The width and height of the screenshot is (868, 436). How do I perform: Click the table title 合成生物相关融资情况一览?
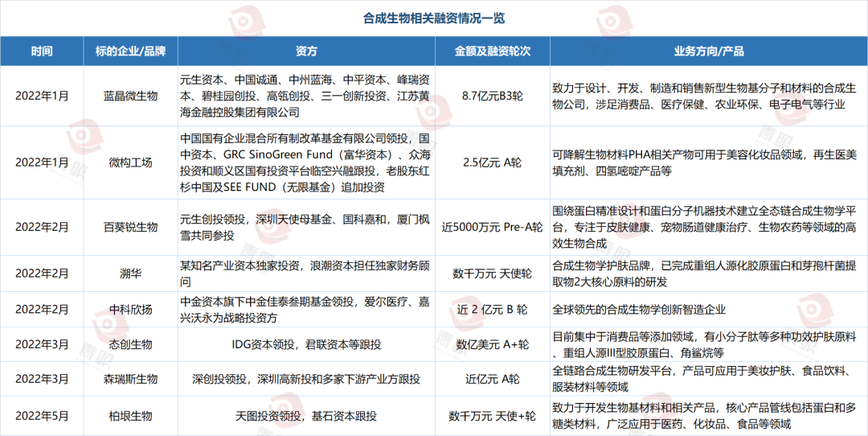(434, 17)
